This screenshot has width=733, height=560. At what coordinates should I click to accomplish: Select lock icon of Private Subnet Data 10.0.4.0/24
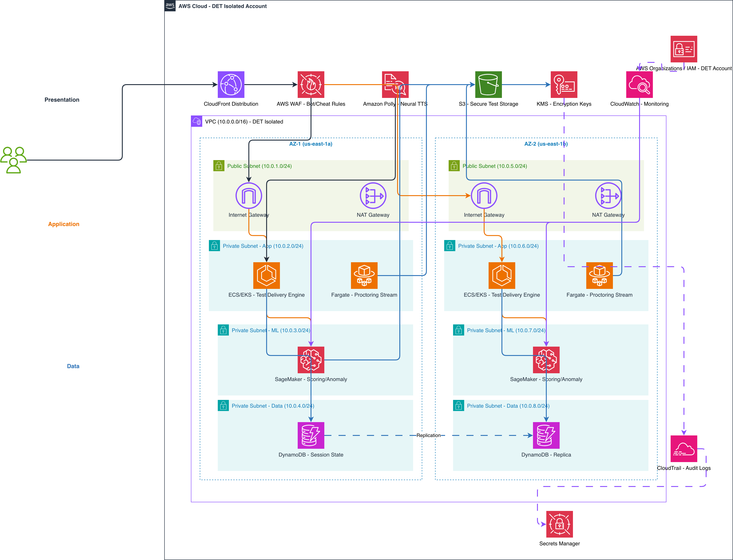tap(223, 406)
